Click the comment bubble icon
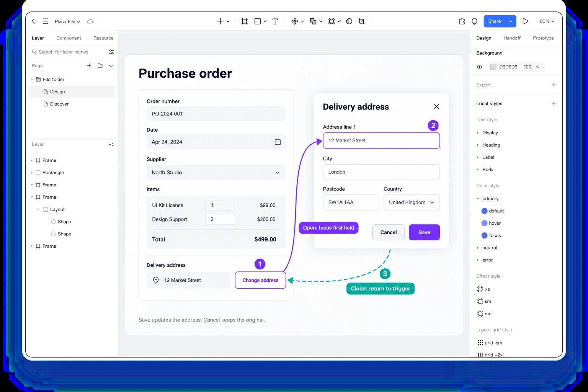Screen dimensions: 588x392 [x=475, y=21]
